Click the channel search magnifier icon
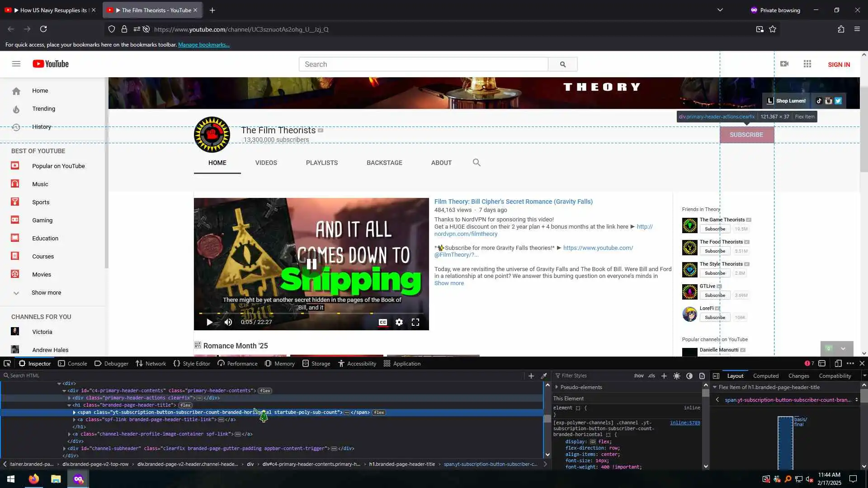 click(476, 163)
